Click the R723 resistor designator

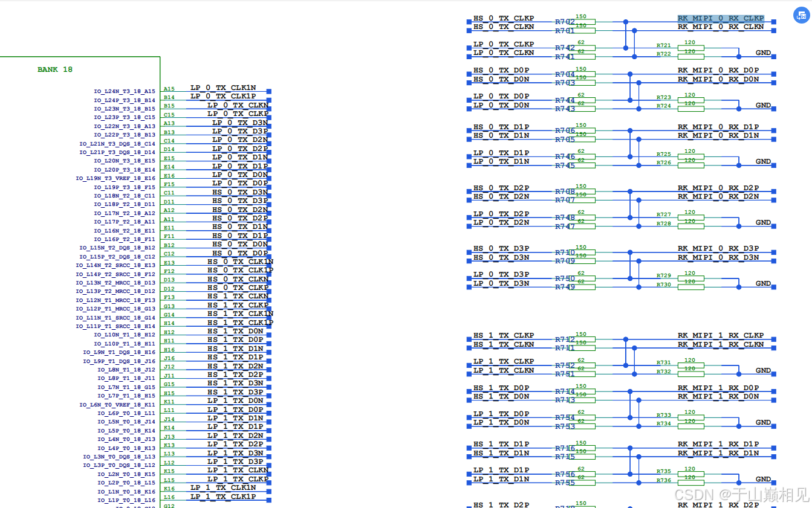click(664, 97)
